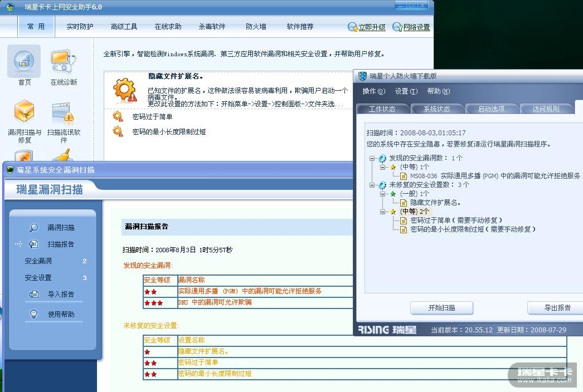Switch to firewall 访问规则 tab
583x392 pixels.
click(546, 109)
